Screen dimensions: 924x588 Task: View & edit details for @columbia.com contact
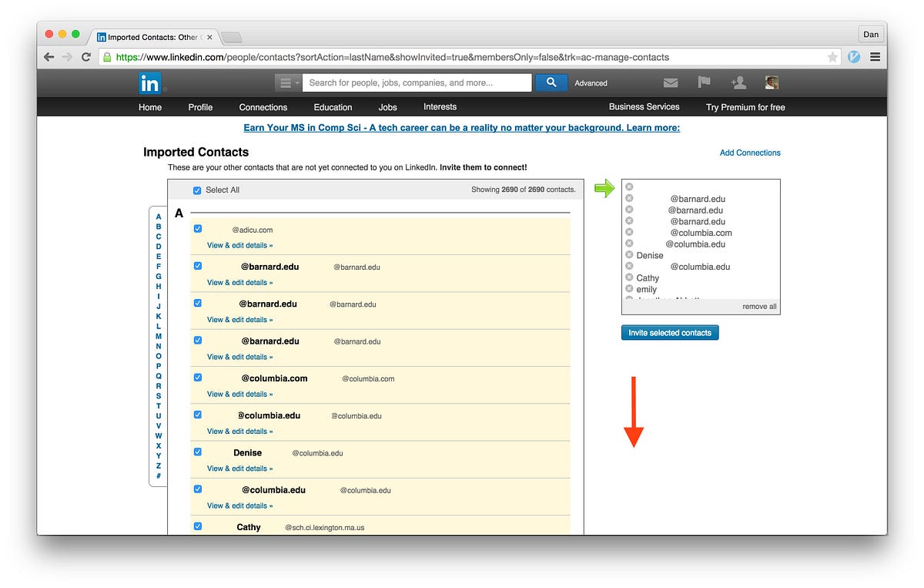point(239,395)
